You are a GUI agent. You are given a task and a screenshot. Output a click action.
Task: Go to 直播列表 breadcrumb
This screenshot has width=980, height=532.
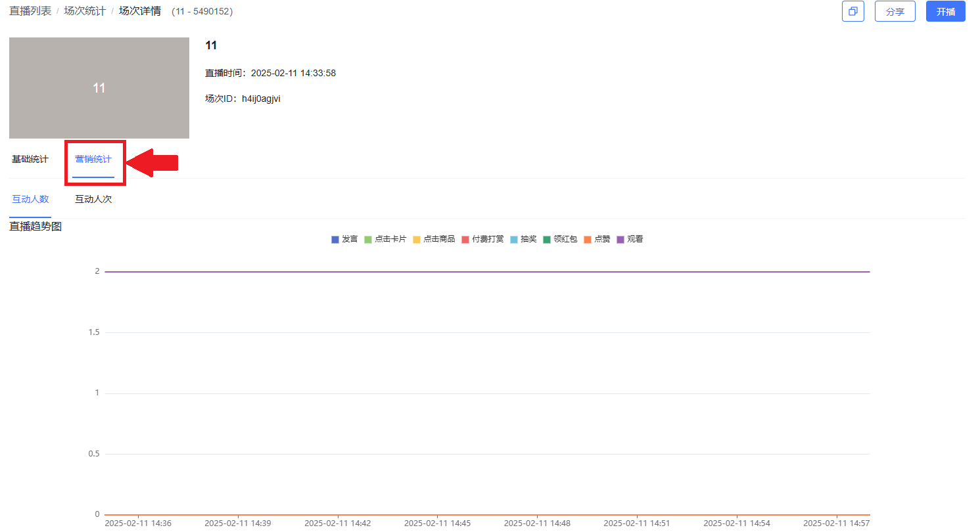pos(30,11)
